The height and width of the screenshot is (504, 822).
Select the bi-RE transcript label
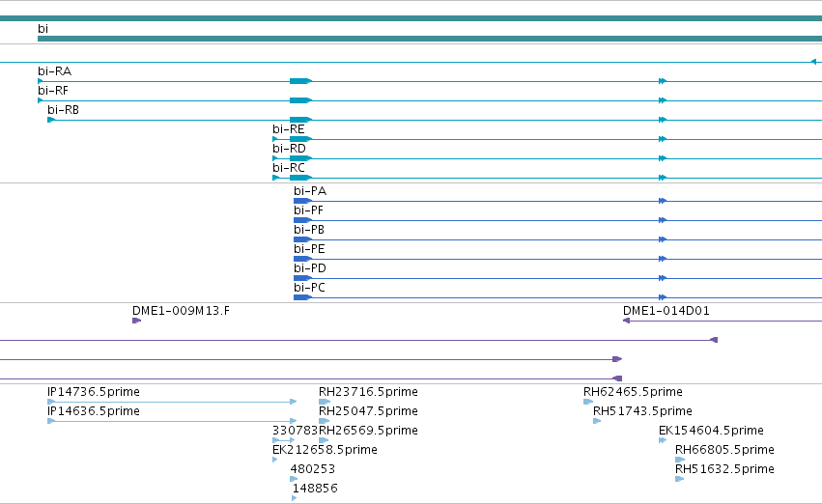pyautogui.click(x=289, y=129)
